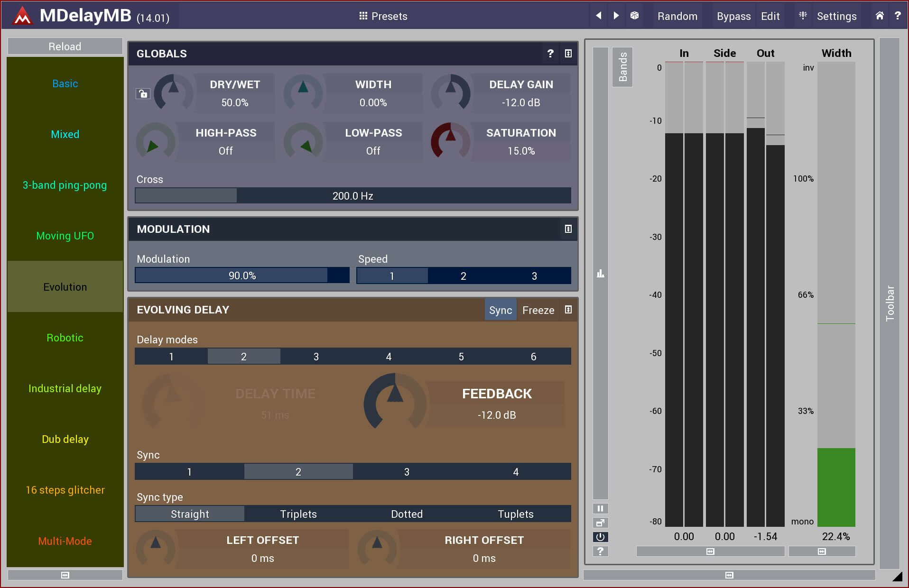Choose the Triplets sync type
This screenshot has width=909, height=588.
[x=298, y=514]
